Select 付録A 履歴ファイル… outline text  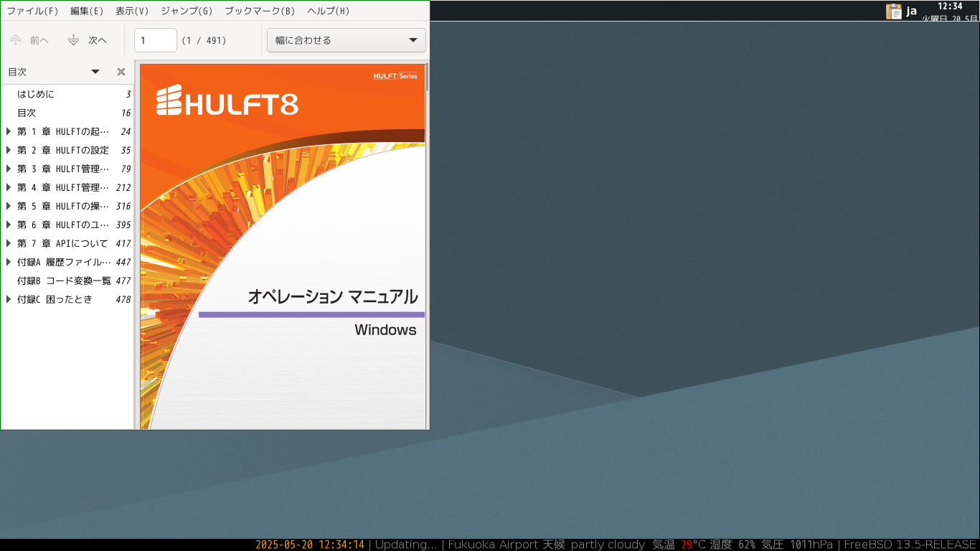65,262
